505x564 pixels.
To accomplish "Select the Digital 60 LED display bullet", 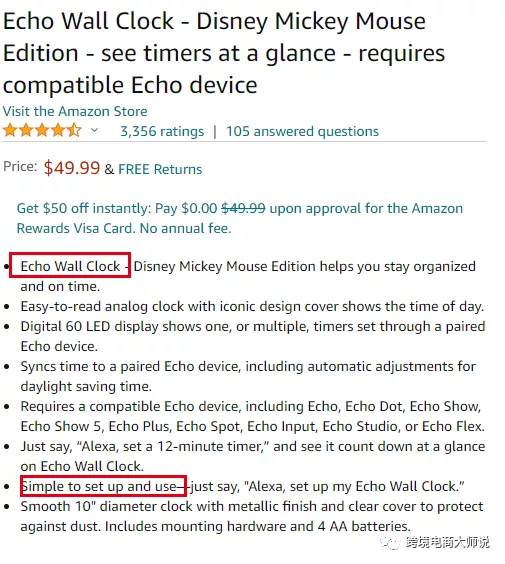I will coord(253,336).
